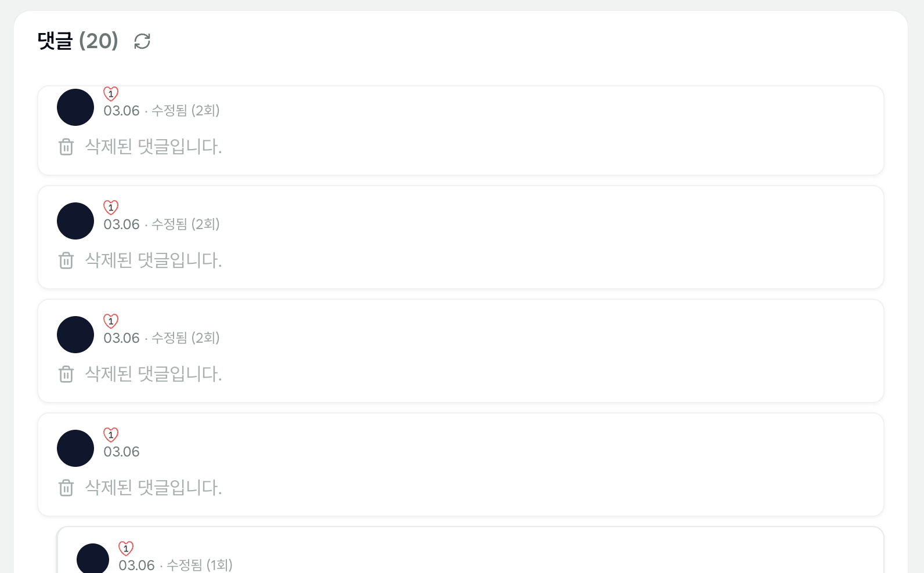Click 수정됨 (2회) on the second comment
Screen dimensions: 924x573
tap(186, 224)
